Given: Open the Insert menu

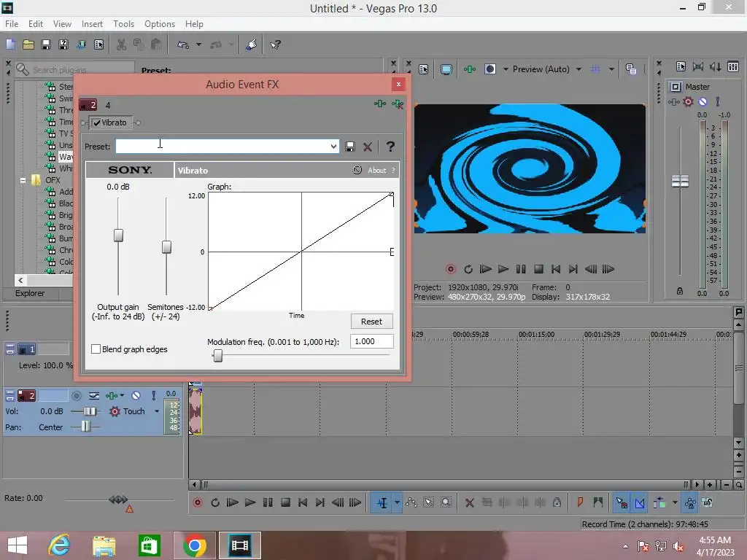Looking at the screenshot, I should (92, 24).
